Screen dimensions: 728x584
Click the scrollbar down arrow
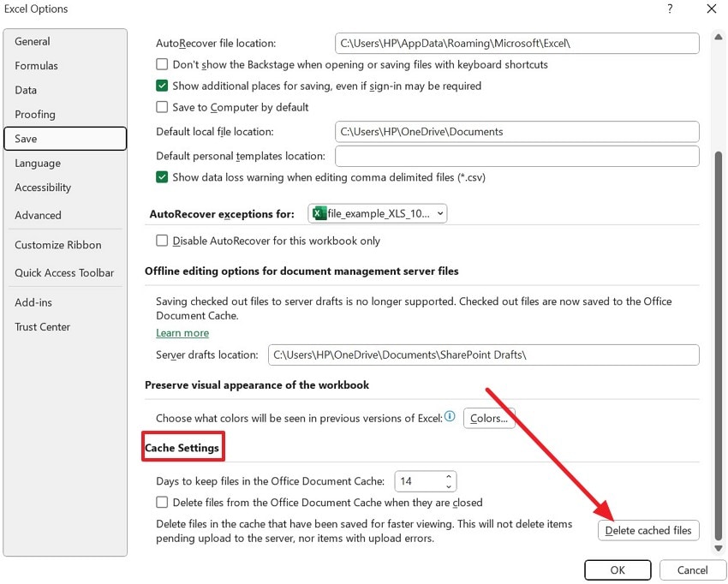[x=719, y=548]
